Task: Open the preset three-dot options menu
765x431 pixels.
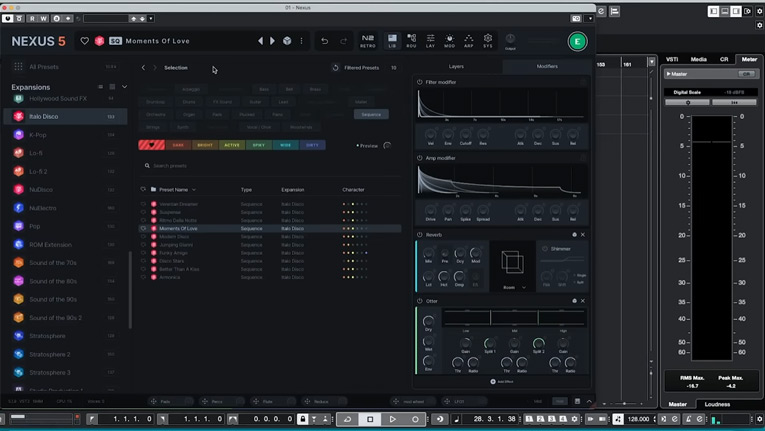Action: pyautogui.click(x=302, y=41)
